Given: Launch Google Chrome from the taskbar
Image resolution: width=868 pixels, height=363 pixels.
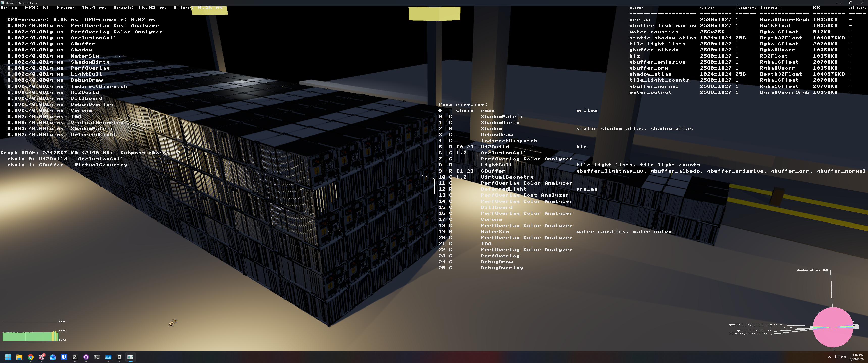Looking at the screenshot, I should (x=30, y=357).
